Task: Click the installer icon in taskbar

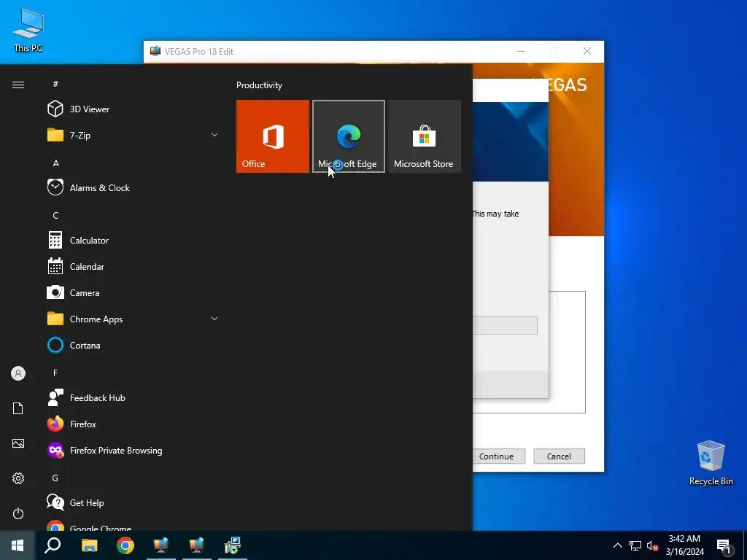Action: [x=233, y=545]
